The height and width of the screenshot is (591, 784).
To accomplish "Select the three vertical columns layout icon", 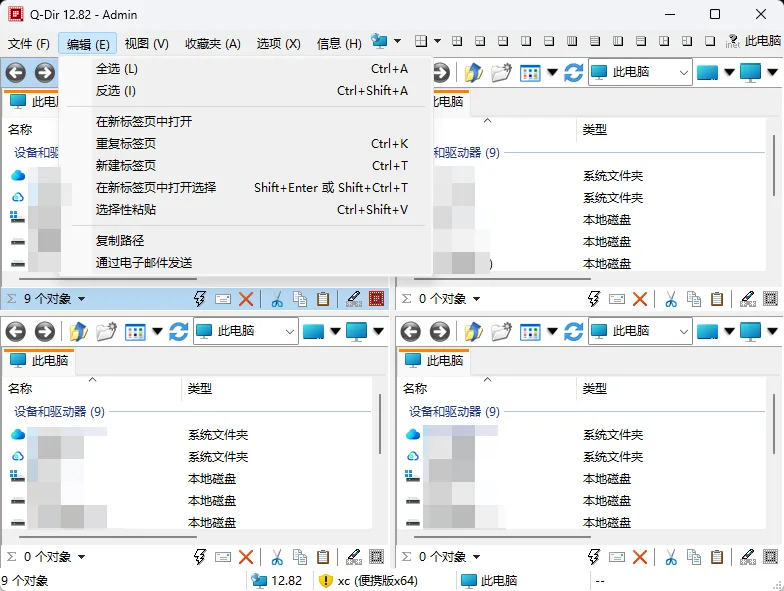I will coord(618,41).
